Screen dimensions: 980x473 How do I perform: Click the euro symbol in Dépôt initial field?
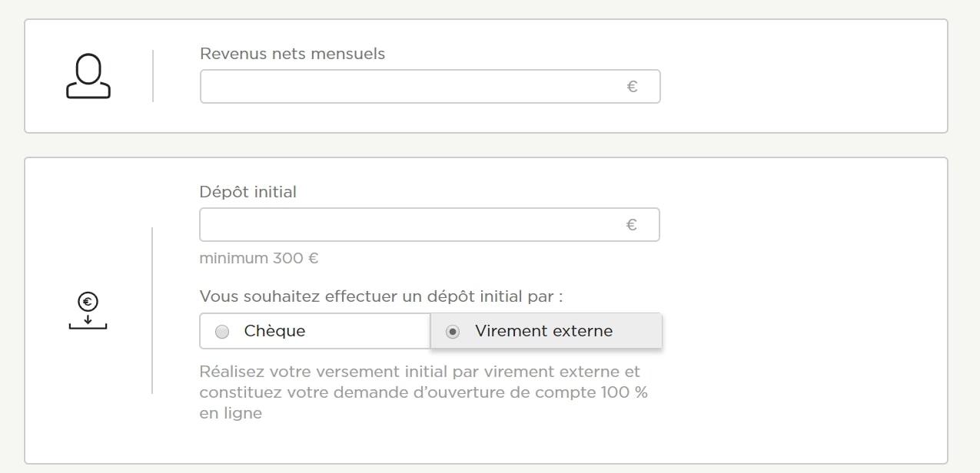632,225
